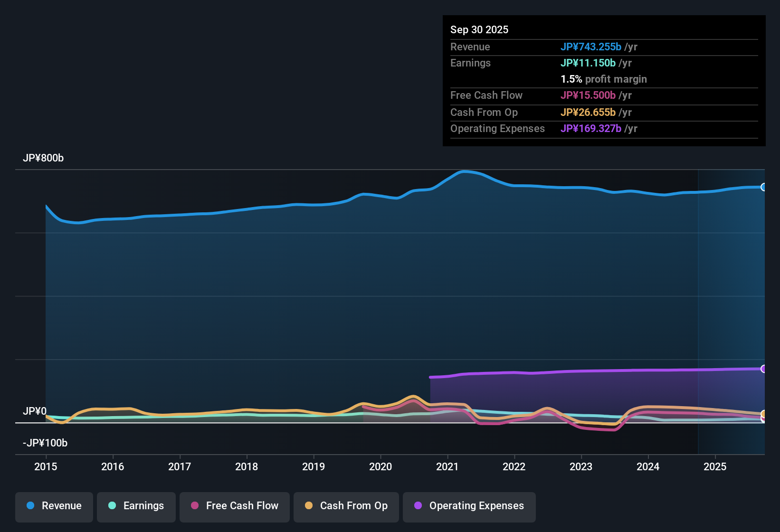
Task: Hide the Earnings series using the legend
Action: [x=136, y=506]
